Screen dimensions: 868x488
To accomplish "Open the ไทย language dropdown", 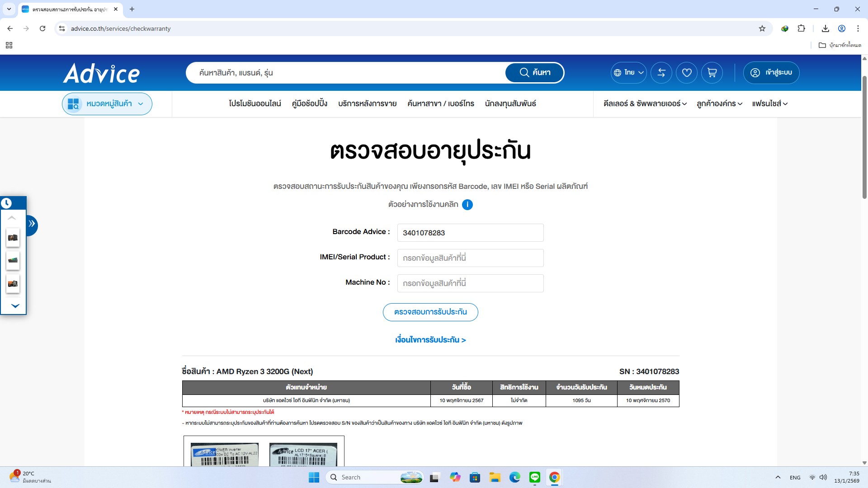I will click(628, 73).
